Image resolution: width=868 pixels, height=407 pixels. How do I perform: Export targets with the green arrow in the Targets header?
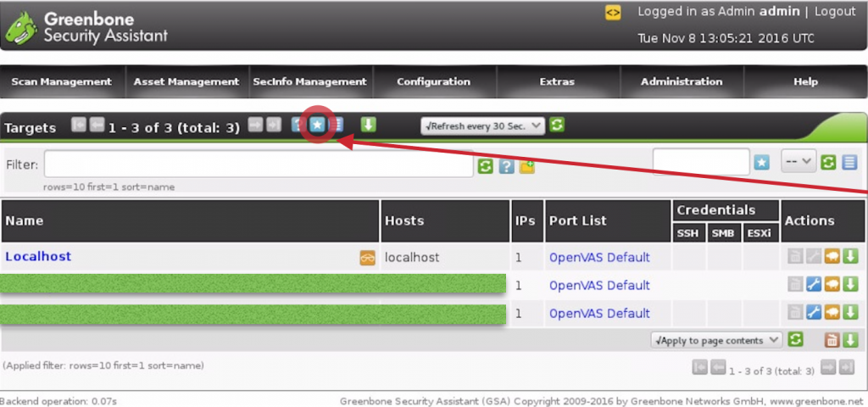click(368, 125)
